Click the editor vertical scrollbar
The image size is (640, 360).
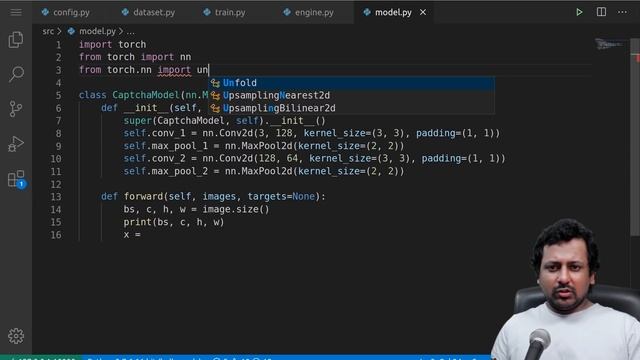635,137
